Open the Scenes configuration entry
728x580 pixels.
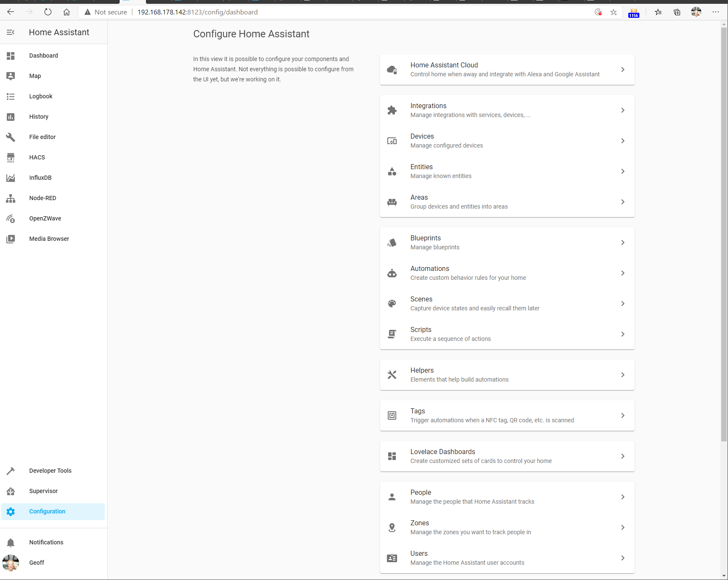507,304
